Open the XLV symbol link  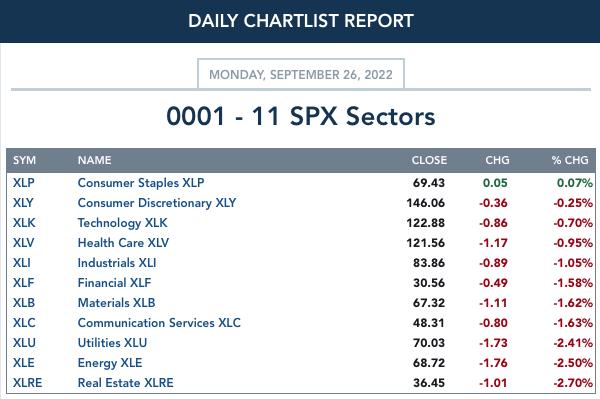point(23,243)
